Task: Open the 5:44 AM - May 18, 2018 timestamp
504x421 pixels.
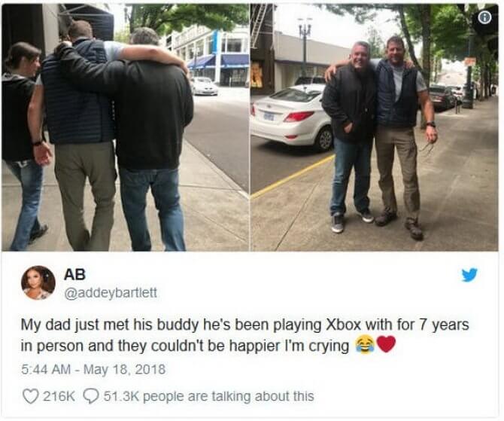Action: (93, 369)
